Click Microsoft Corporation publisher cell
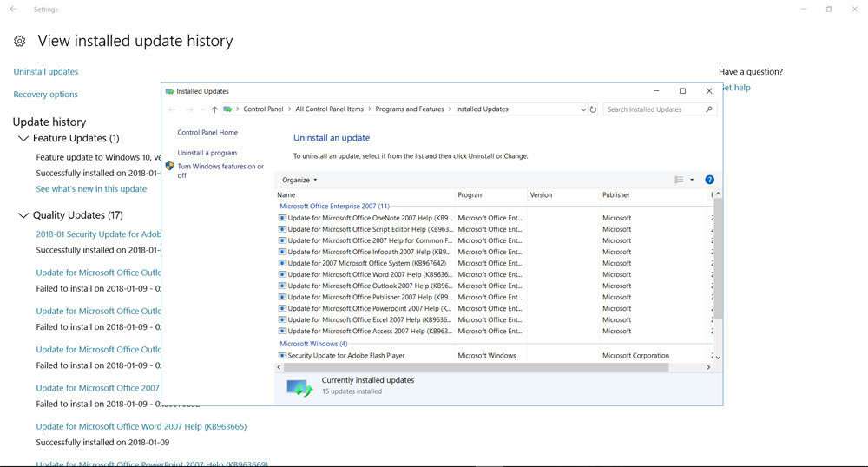 point(635,356)
